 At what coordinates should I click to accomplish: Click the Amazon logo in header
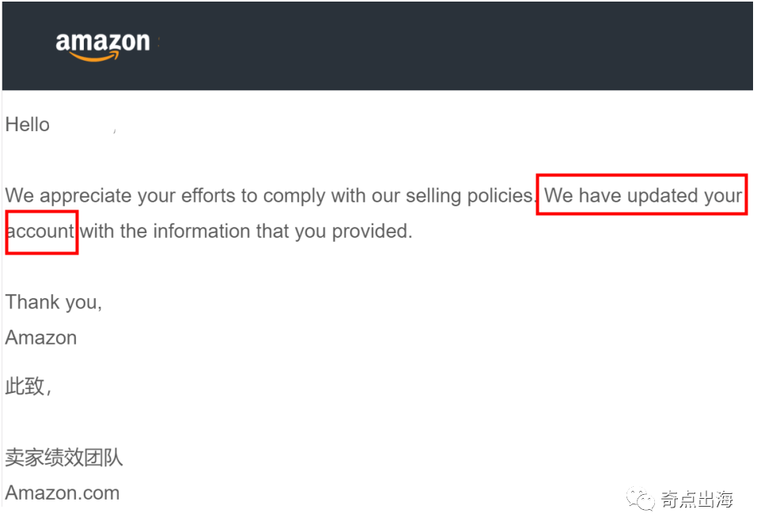(102, 47)
